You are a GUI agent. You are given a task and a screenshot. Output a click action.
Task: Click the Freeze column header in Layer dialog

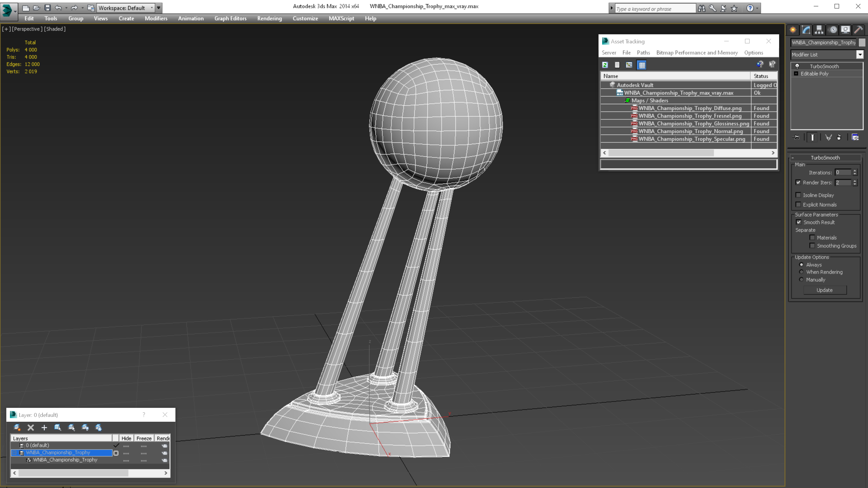[x=144, y=438]
